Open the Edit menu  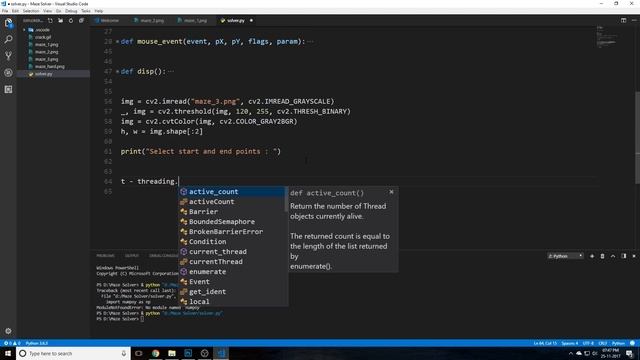click(16, 11)
